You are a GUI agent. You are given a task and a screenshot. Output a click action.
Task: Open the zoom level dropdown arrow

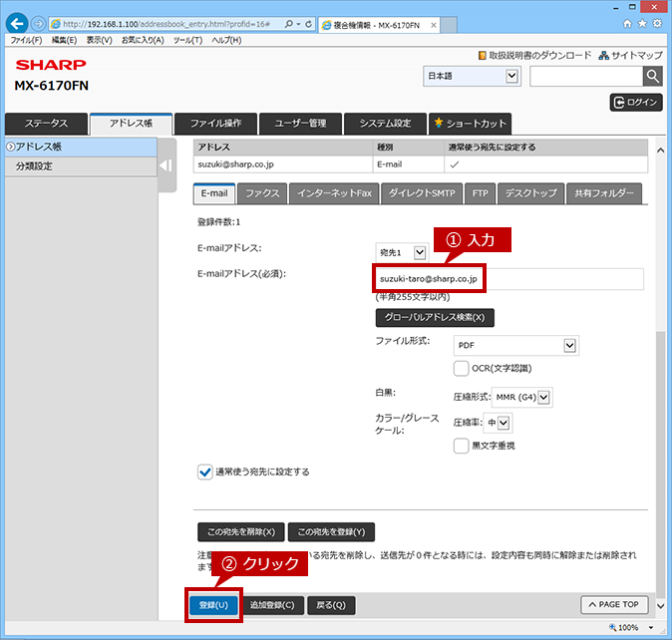651,628
